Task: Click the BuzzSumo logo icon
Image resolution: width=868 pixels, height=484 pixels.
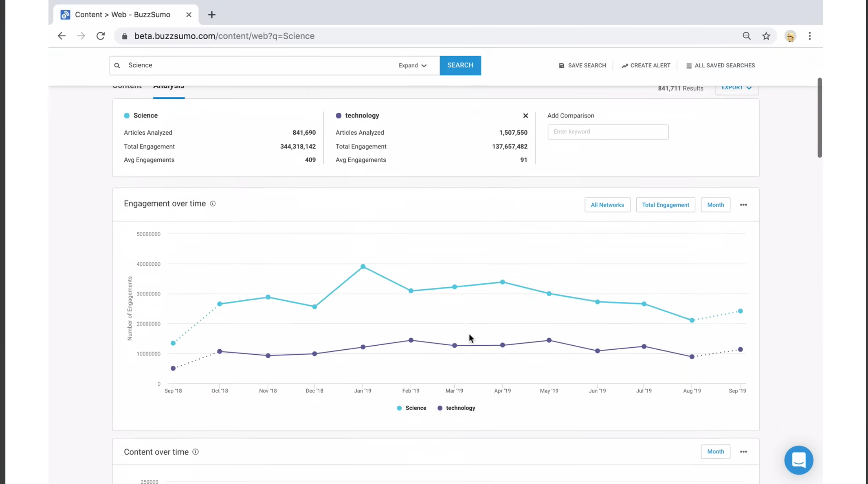Action: pyautogui.click(x=65, y=14)
